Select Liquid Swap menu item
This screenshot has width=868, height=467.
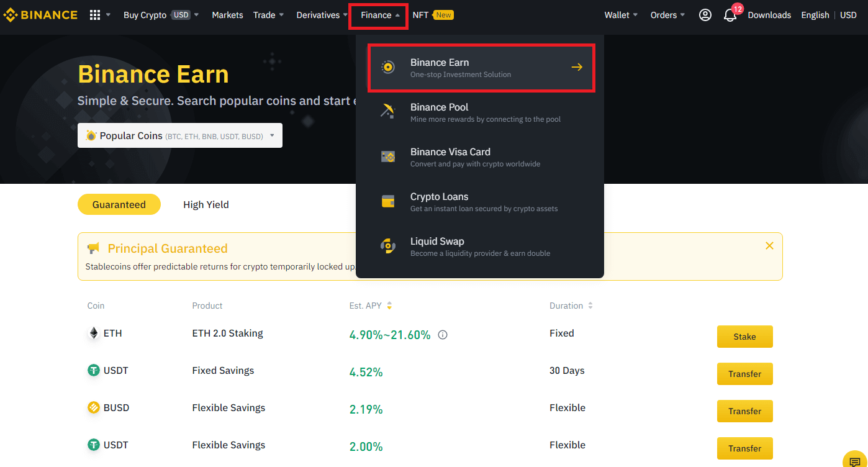pos(480,246)
